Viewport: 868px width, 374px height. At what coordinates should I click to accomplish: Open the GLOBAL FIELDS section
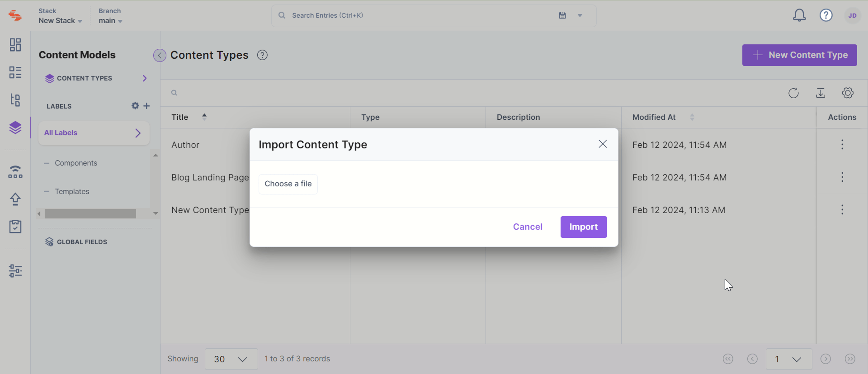[76, 241]
